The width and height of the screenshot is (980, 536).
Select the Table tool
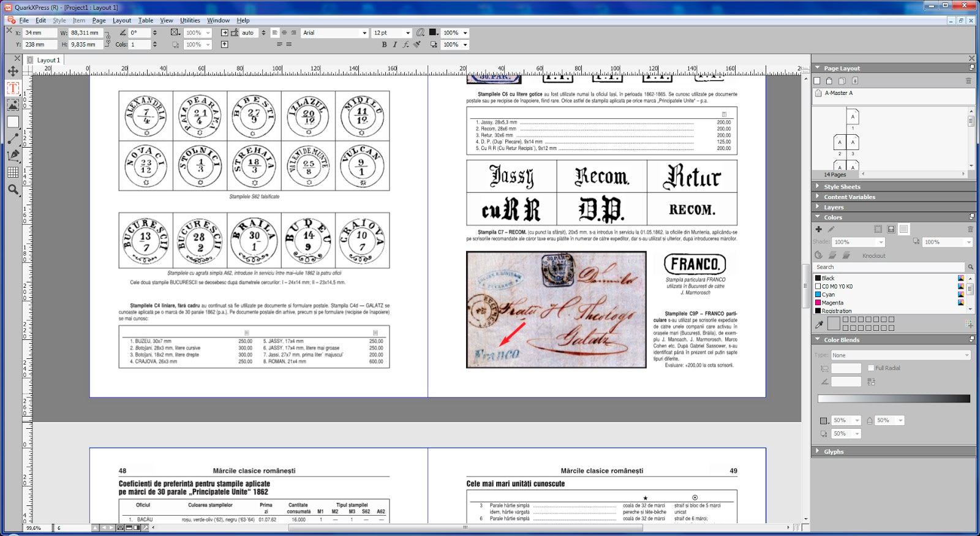(13, 172)
